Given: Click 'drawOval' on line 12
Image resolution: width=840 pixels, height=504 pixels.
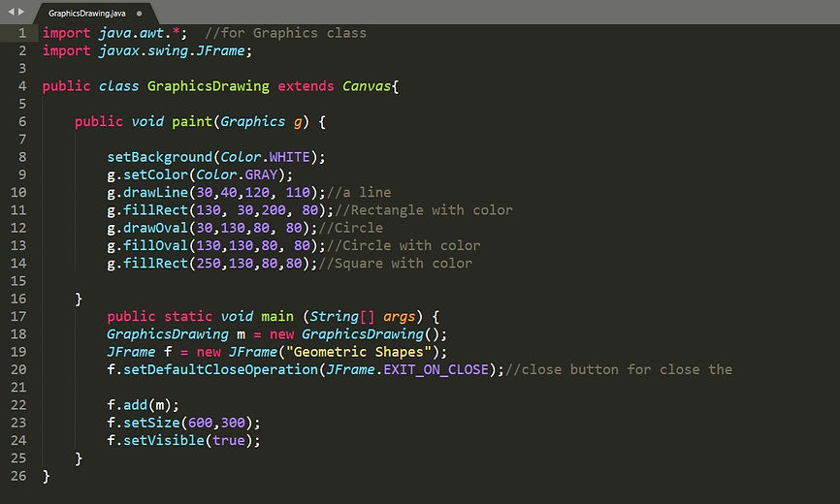Looking at the screenshot, I should [x=155, y=228].
